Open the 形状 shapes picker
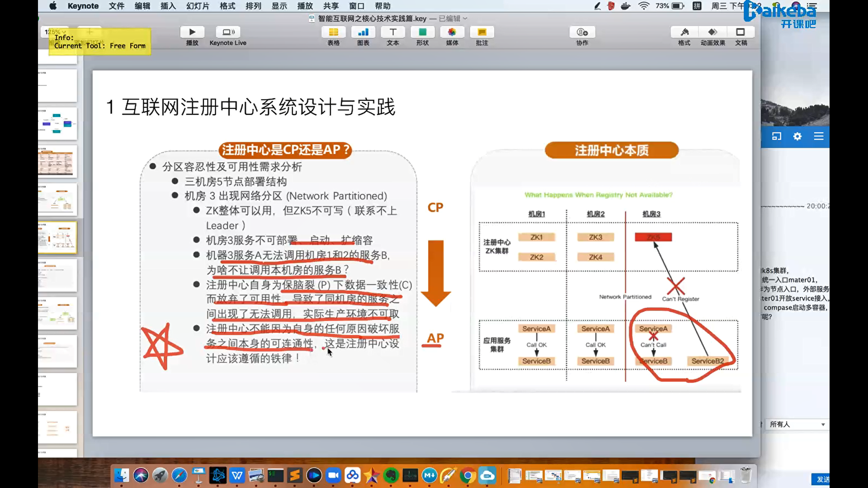Screen dimensions: 868x488 422,33
